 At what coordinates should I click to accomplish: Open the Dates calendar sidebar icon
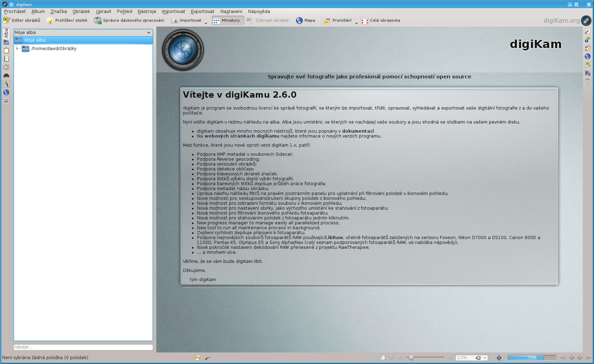(6, 59)
